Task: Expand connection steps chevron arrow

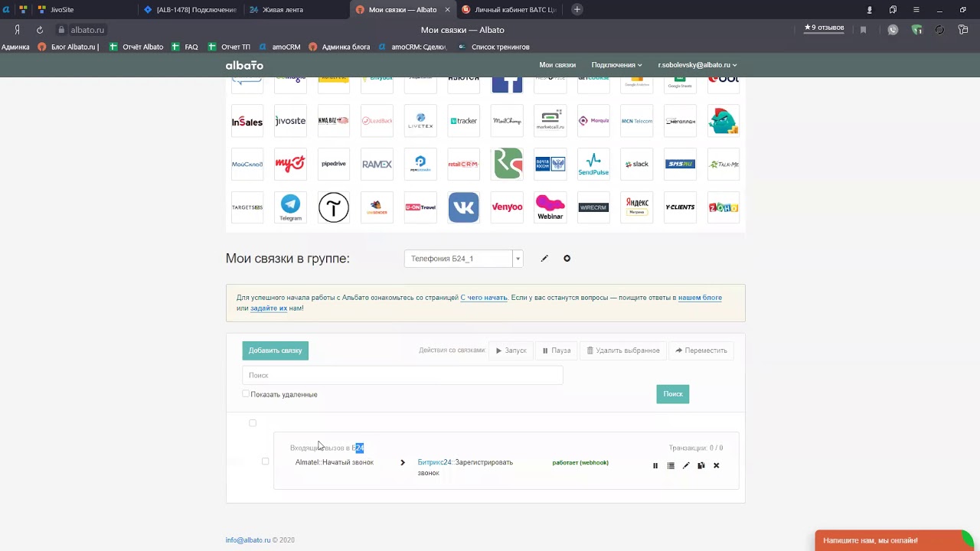Action: 403,462
